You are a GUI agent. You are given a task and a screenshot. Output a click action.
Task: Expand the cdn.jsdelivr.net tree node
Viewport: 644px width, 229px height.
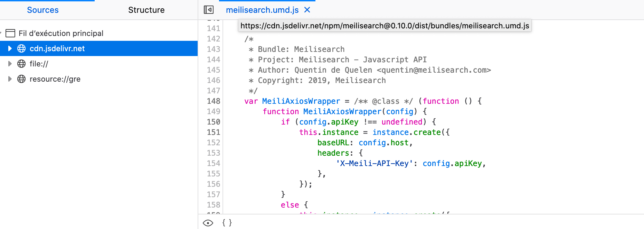click(x=10, y=48)
